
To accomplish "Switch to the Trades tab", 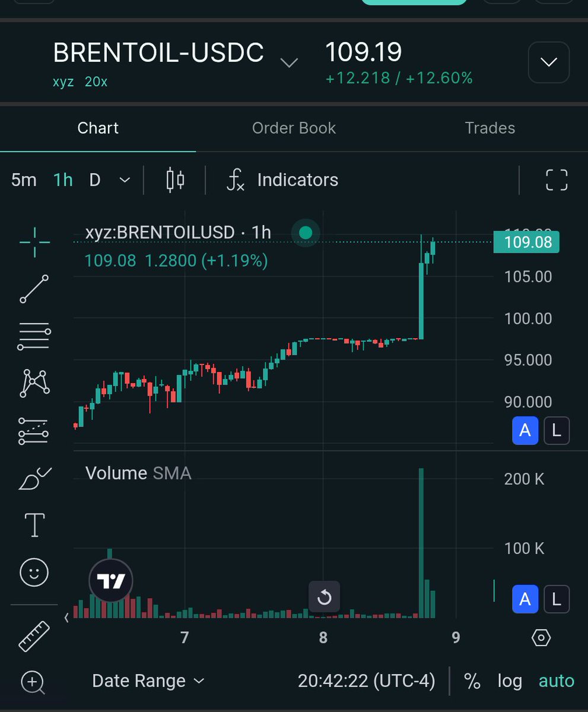I will coord(490,128).
